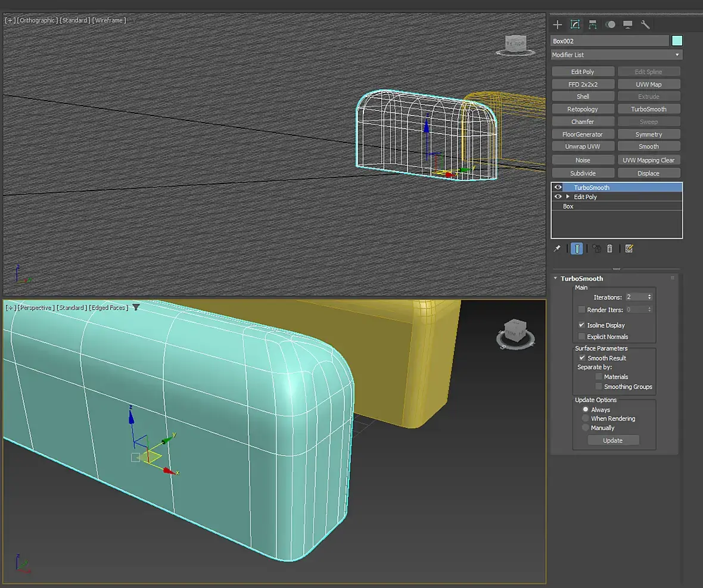Screen dimensions: 703x588
Task: Open the Display panel monitor icon
Action: [x=627, y=24]
